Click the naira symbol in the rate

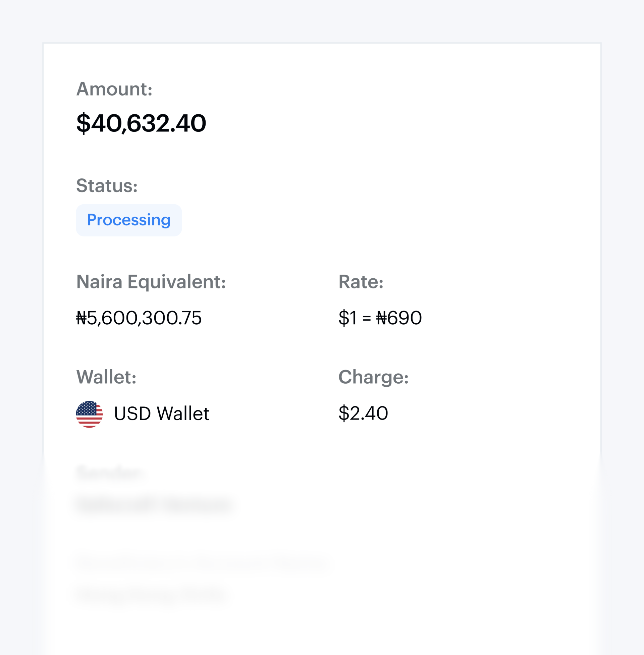(381, 318)
